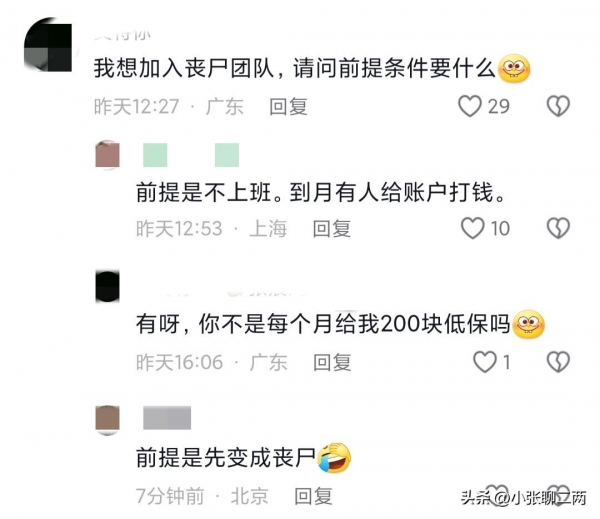The height and width of the screenshot is (519, 600).
Task: Tap broken heart on Shanghai reply
Action: coord(558,228)
